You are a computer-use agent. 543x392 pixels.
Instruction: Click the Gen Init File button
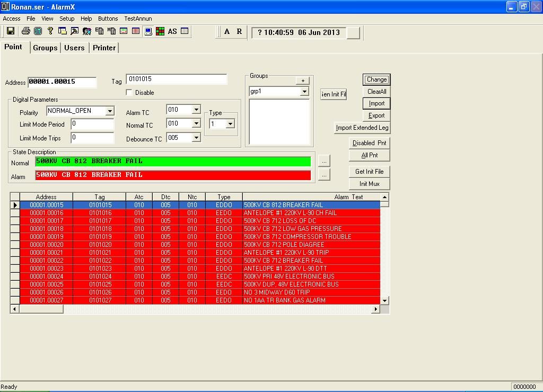pyautogui.click(x=334, y=94)
